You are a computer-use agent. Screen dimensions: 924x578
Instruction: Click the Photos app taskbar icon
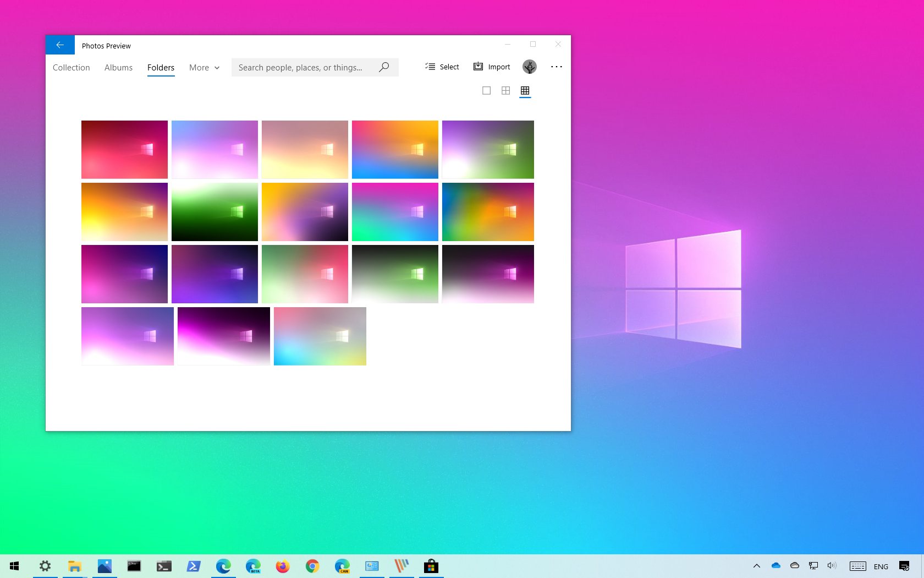pyautogui.click(x=105, y=566)
